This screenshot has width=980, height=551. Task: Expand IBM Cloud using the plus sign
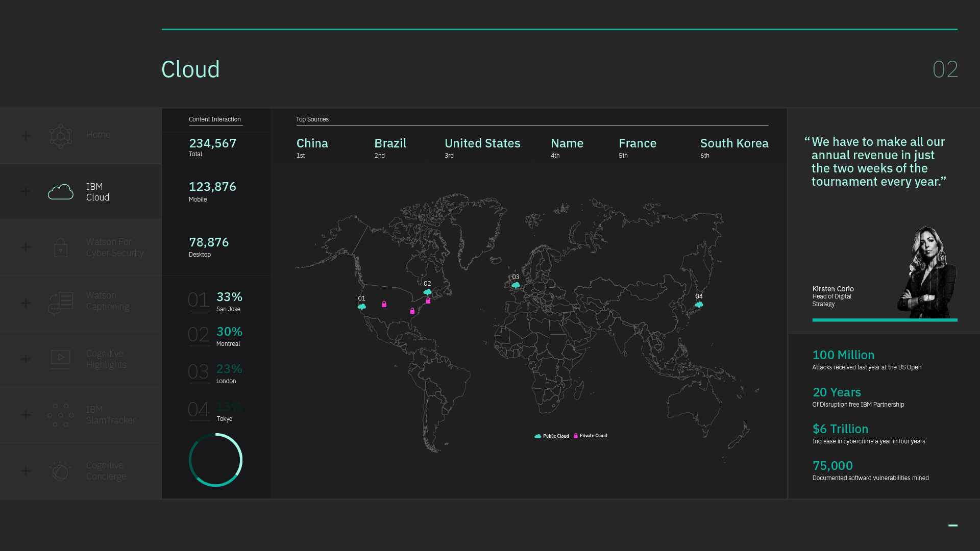tap(26, 192)
